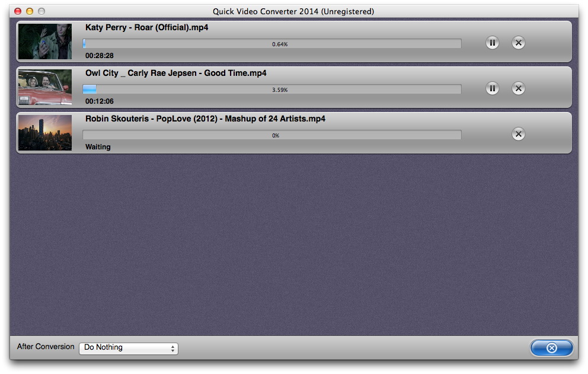This screenshot has height=374, width=588.
Task: Click the remaining time 00:28:28
Action: point(100,56)
